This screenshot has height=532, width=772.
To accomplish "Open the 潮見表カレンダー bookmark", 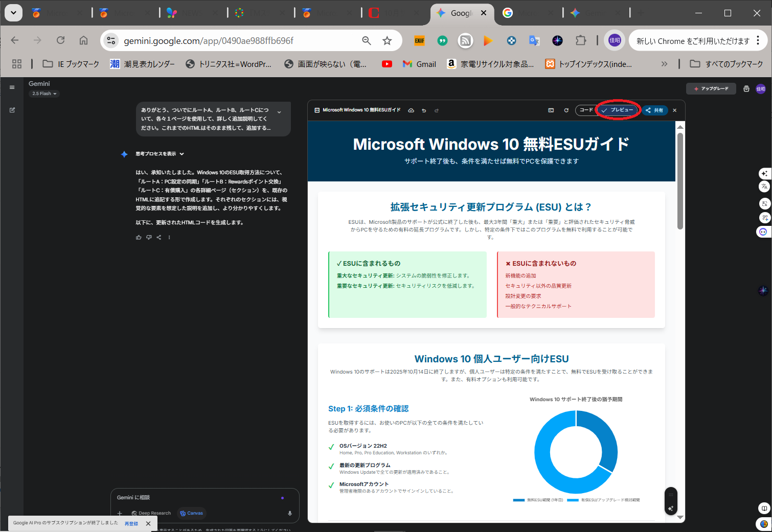I will pyautogui.click(x=142, y=64).
